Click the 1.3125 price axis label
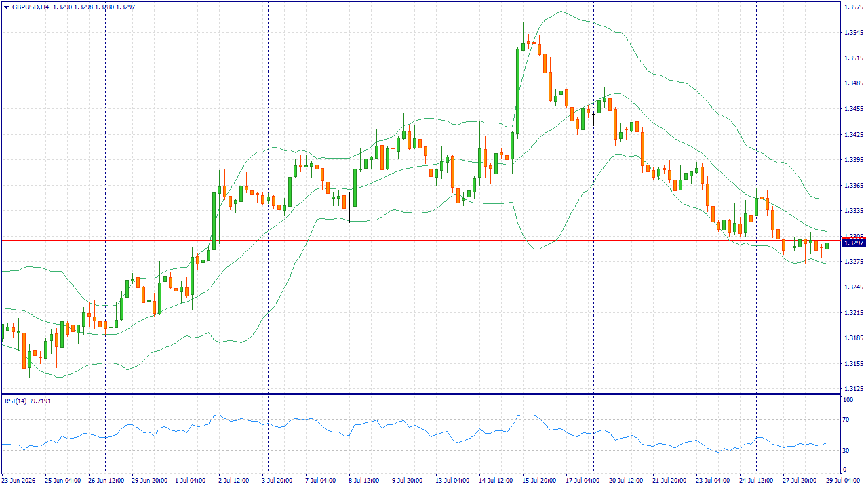Image resolution: width=868 pixels, height=488 pixels. [x=853, y=389]
